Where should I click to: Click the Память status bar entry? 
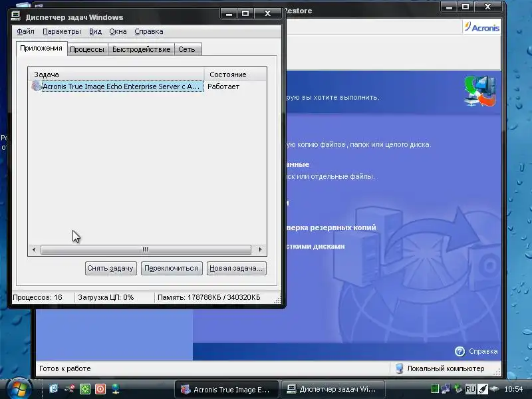pyautogui.click(x=209, y=297)
